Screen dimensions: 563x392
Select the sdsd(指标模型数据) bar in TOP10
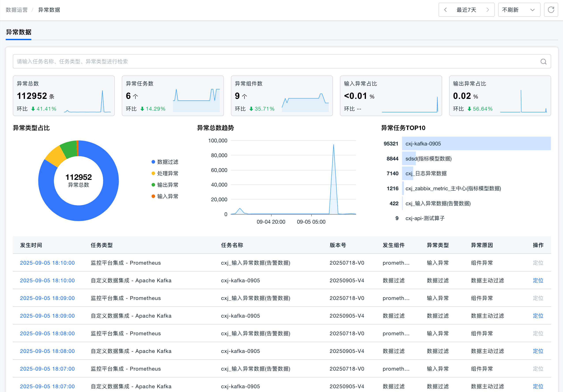click(x=409, y=158)
